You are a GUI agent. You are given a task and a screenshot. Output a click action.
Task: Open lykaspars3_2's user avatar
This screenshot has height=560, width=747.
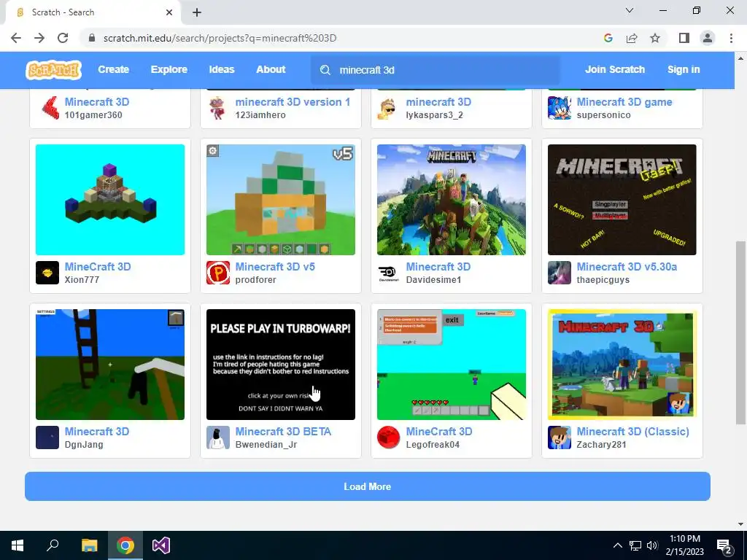(x=388, y=108)
